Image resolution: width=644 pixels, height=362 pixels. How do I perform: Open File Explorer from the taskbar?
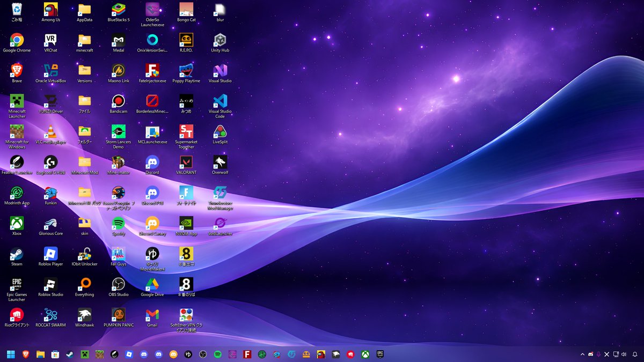click(40, 354)
